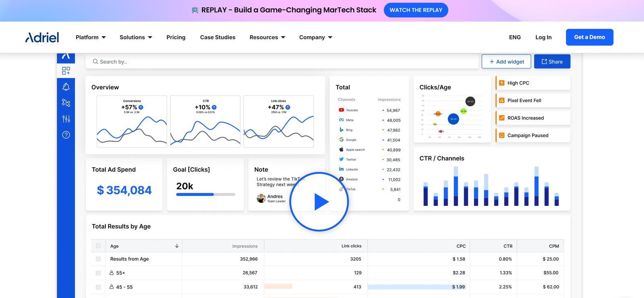Image resolution: width=644 pixels, height=298 pixels.
Task: Click the $ 1.99 CPC cell
Action: point(458,287)
